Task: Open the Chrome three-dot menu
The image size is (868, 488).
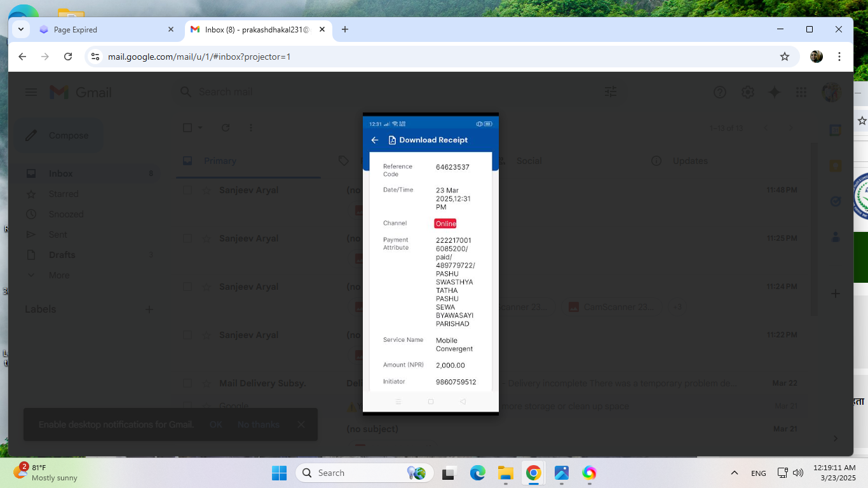Action: point(839,57)
